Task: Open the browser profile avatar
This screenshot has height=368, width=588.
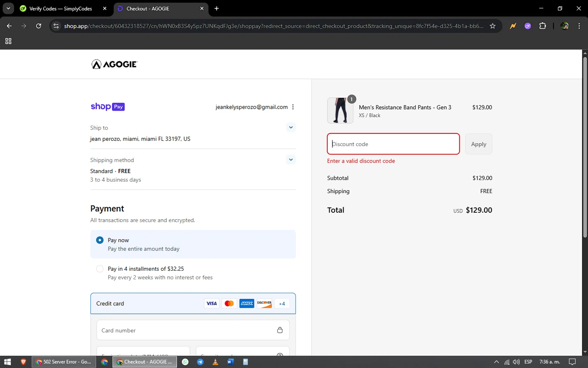Action: [564, 26]
